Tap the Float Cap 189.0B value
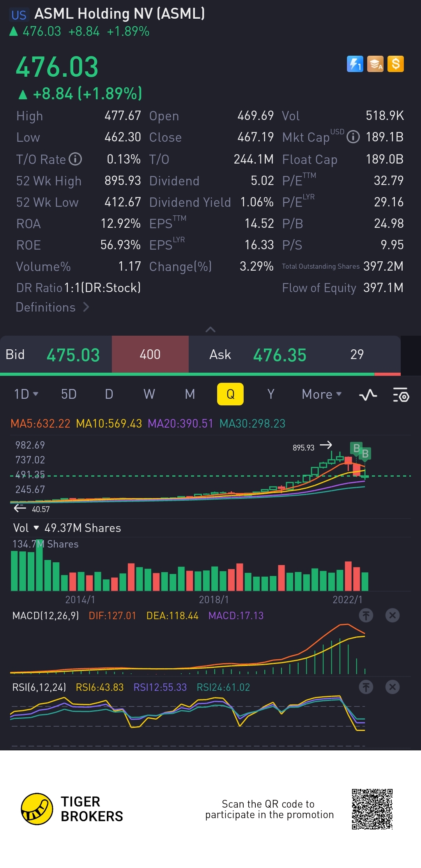 point(385,159)
